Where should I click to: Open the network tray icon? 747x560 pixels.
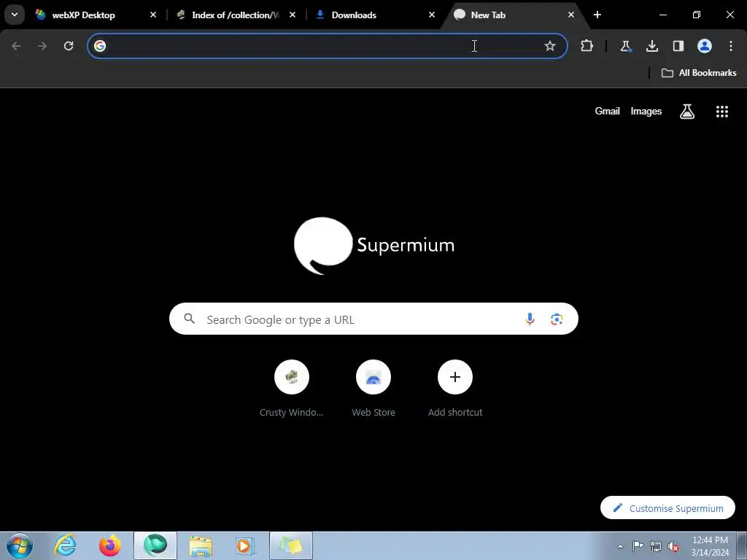[656, 546]
